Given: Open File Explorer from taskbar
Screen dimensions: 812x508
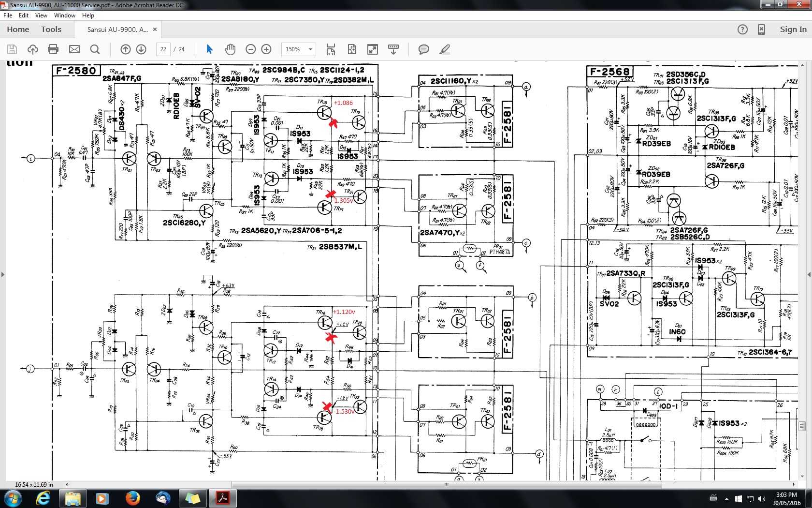Looking at the screenshot, I should [73, 498].
